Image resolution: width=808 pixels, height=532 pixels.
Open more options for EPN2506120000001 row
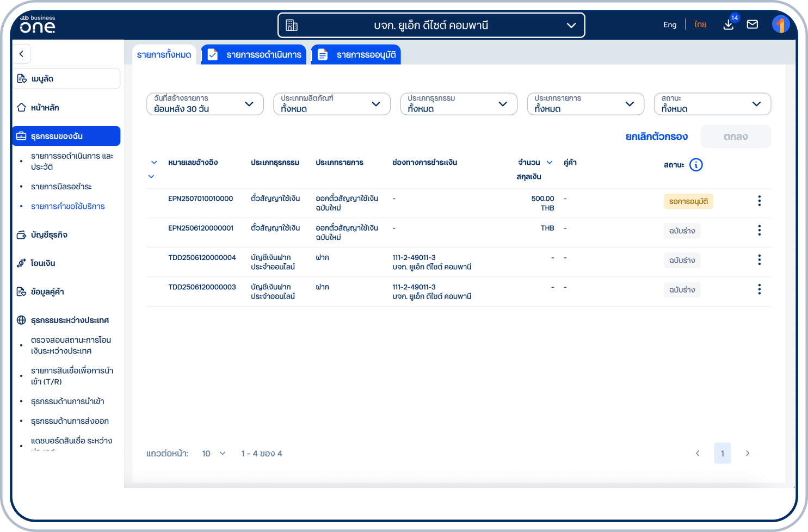coord(759,230)
